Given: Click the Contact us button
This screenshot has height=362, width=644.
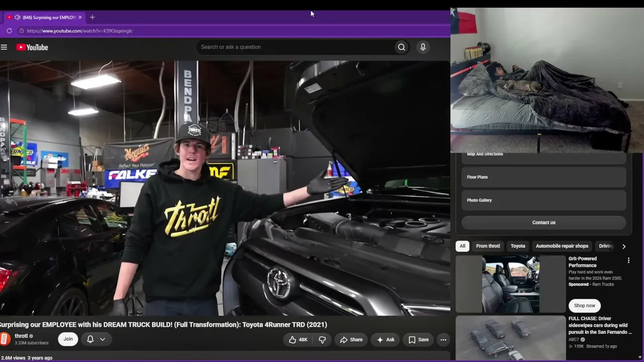Looking at the screenshot, I should click(x=544, y=223).
